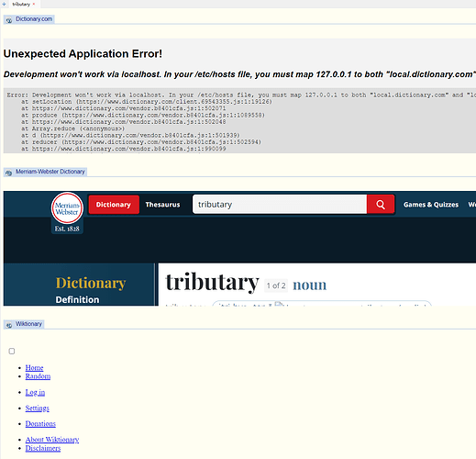This screenshot has width=476, height=459.
Task: Click the Merriam-Webster round logo
Action: coord(67,208)
